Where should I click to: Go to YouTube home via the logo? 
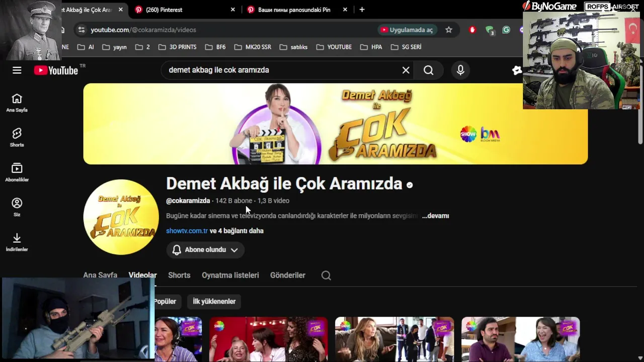(56, 70)
